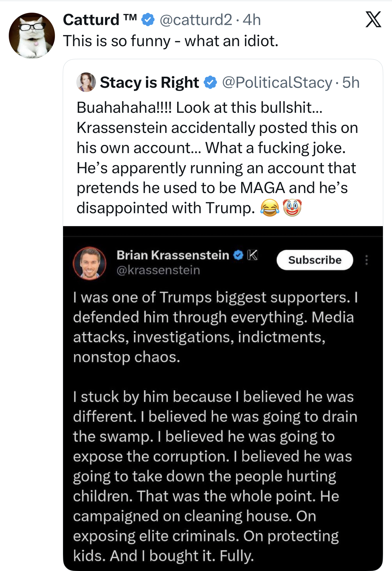Click the 4h timestamp on Catturd's post
The height and width of the screenshot is (571, 392).
[252, 20]
